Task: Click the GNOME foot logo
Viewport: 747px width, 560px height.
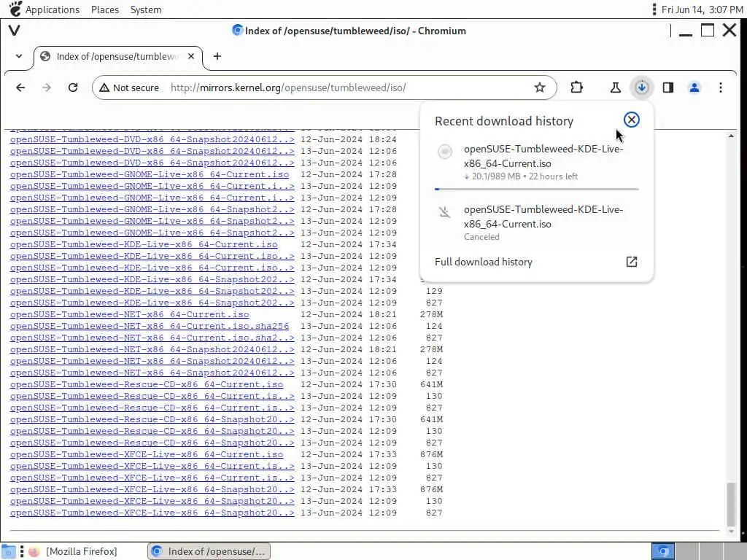Action: coord(15,9)
